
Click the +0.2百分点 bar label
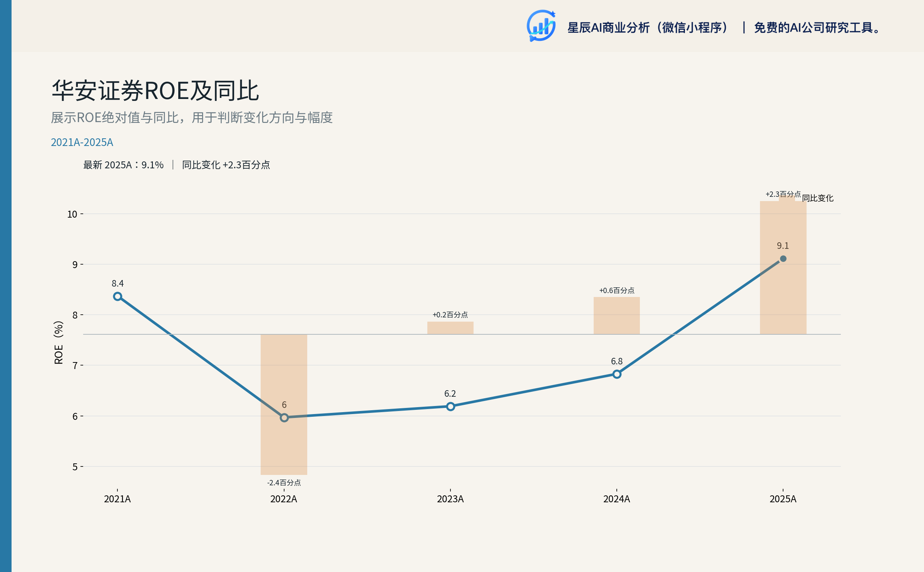[450, 315]
